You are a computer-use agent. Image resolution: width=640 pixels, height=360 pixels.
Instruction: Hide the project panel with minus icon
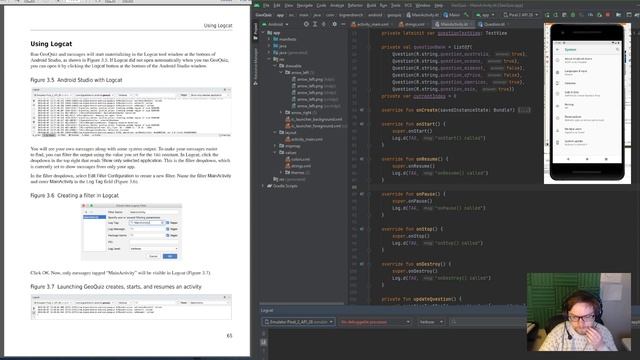pyautogui.click(x=343, y=24)
